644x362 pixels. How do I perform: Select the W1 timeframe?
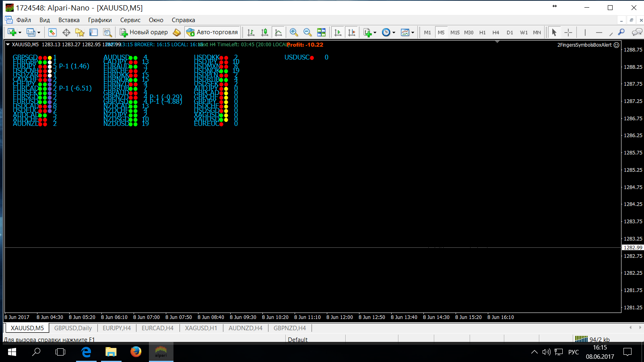524,33
